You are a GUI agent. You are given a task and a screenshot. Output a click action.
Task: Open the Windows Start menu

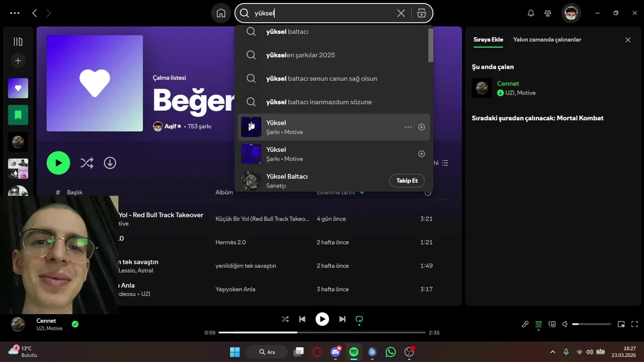[234, 352]
